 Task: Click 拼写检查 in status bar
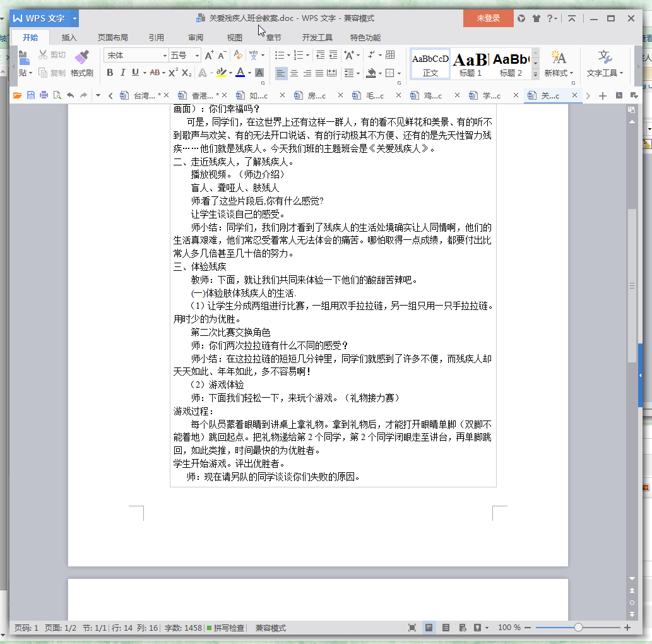click(226, 628)
